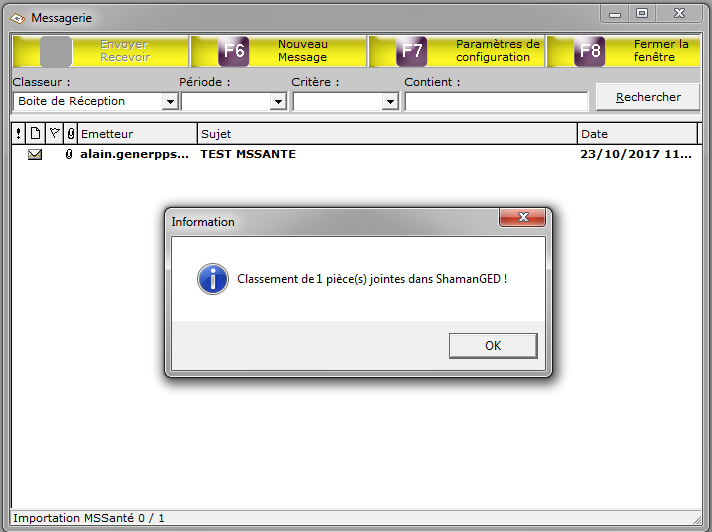Click the F7 configuration key icon

pos(412,51)
